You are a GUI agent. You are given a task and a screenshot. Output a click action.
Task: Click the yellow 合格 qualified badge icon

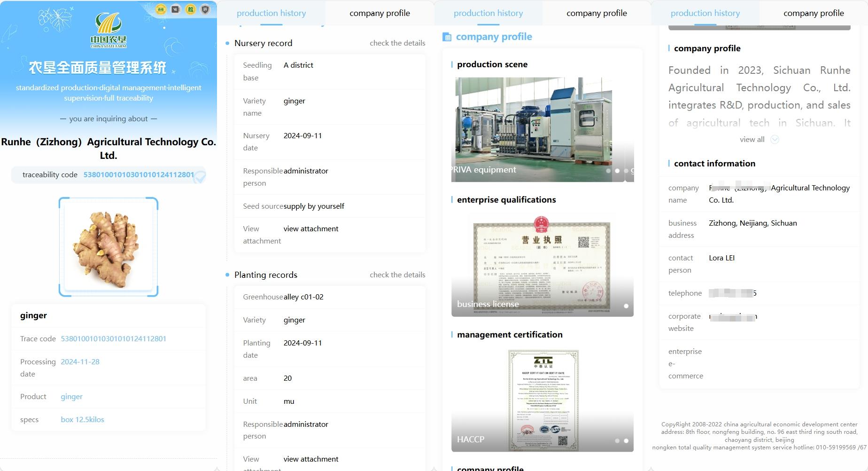tap(161, 9)
